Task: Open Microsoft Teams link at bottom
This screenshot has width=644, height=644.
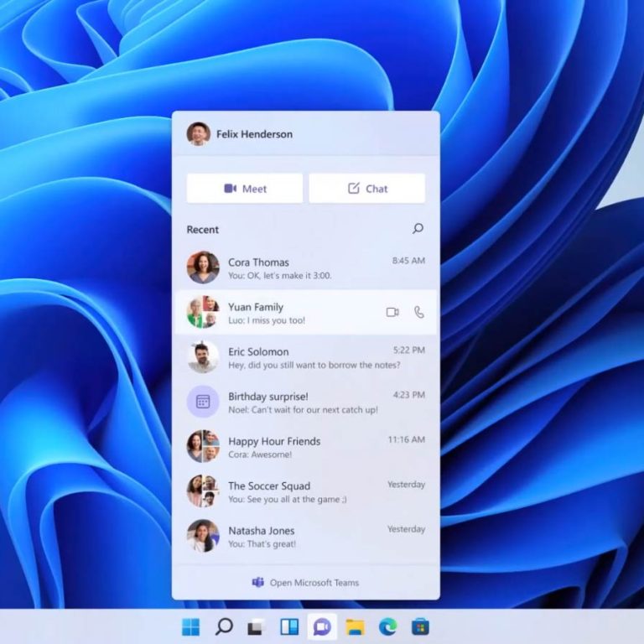Action: 305,583
